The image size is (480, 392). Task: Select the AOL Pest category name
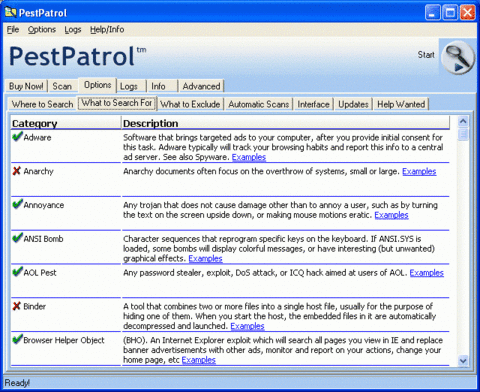pos(40,273)
